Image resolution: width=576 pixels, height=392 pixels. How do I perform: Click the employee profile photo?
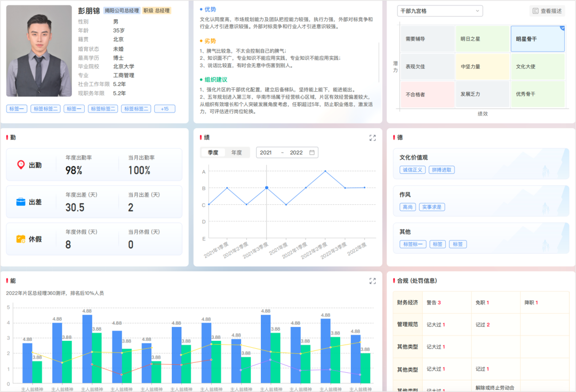(38, 51)
